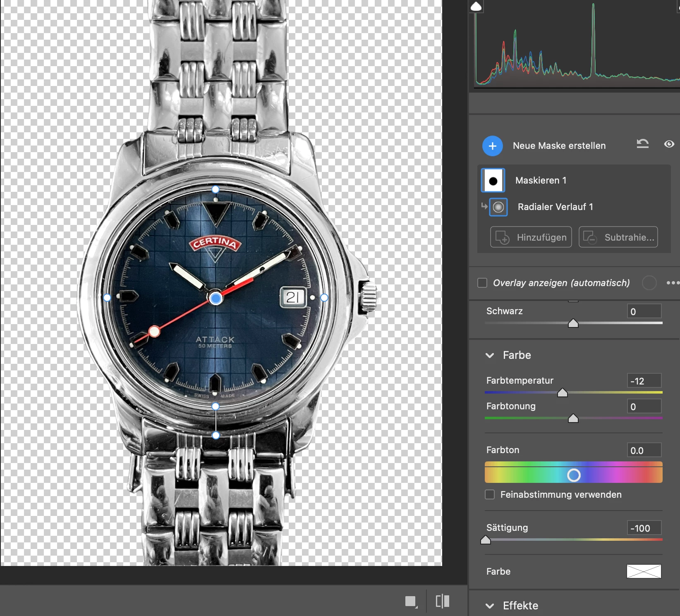Click the 'Schwarz' slider label
Image resolution: width=680 pixels, height=616 pixels.
click(x=505, y=311)
